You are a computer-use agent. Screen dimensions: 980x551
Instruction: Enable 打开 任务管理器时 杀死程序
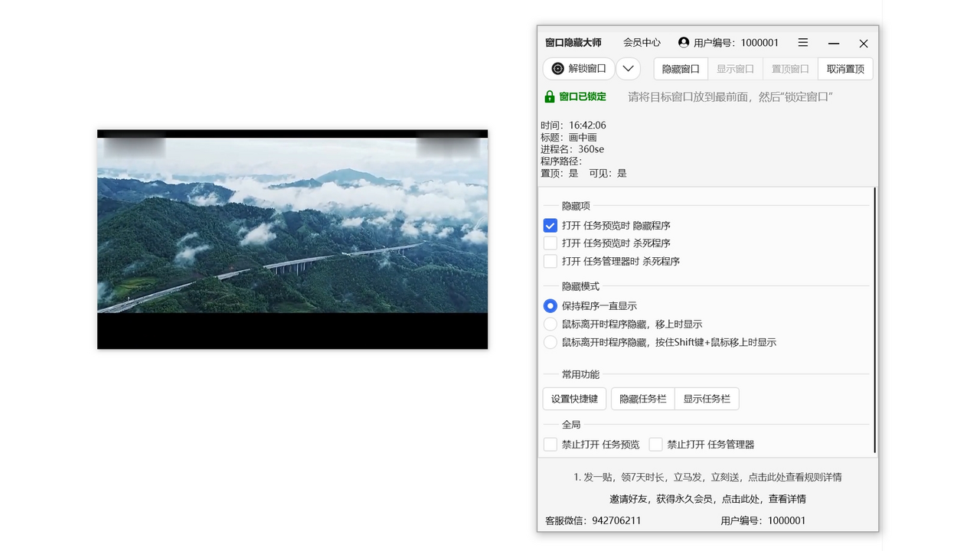pos(550,261)
